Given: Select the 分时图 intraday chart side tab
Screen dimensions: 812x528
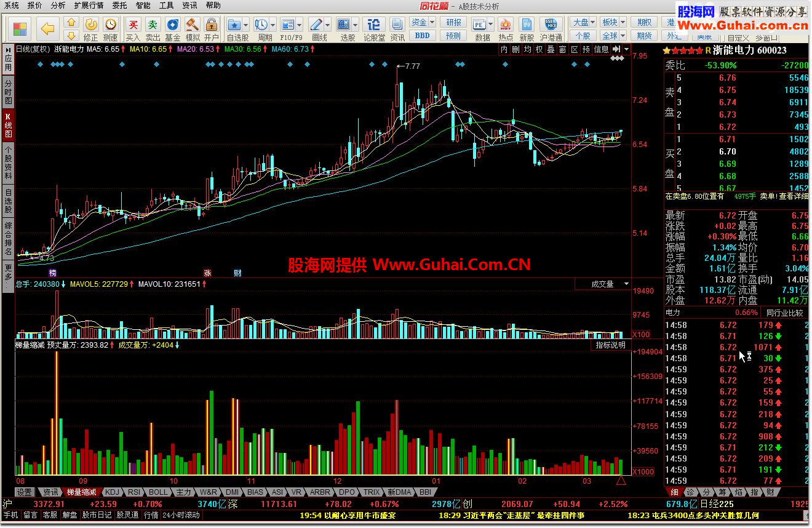Looking at the screenshot, I should 8,92.
